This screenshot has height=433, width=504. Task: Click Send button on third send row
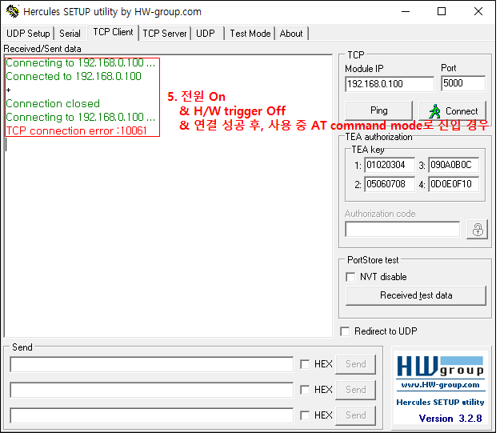point(355,415)
